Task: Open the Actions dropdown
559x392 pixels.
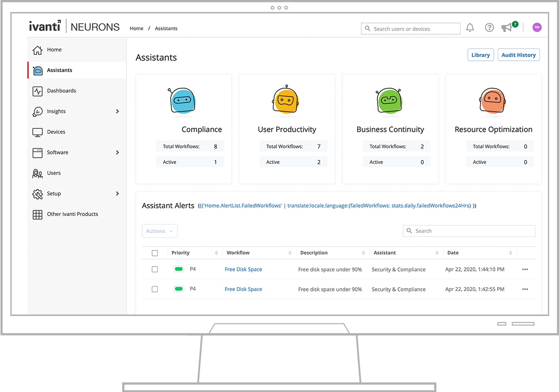Action: pyautogui.click(x=159, y=231)
